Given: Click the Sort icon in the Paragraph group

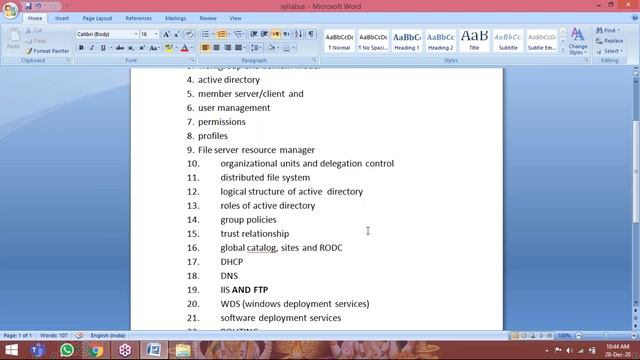Looking at the screenshot, I should coord(298,34).
